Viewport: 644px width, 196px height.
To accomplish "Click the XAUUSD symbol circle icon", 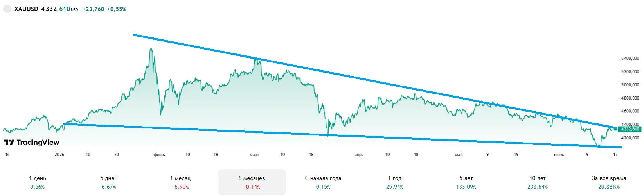I will [x=7, y=9].
